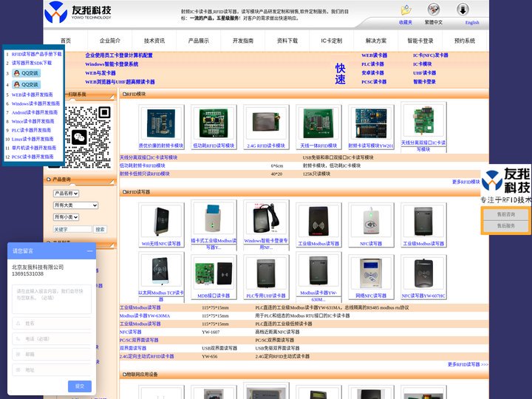
Task: Open the 所有大类 category dropdown
Action: (75, 205)
